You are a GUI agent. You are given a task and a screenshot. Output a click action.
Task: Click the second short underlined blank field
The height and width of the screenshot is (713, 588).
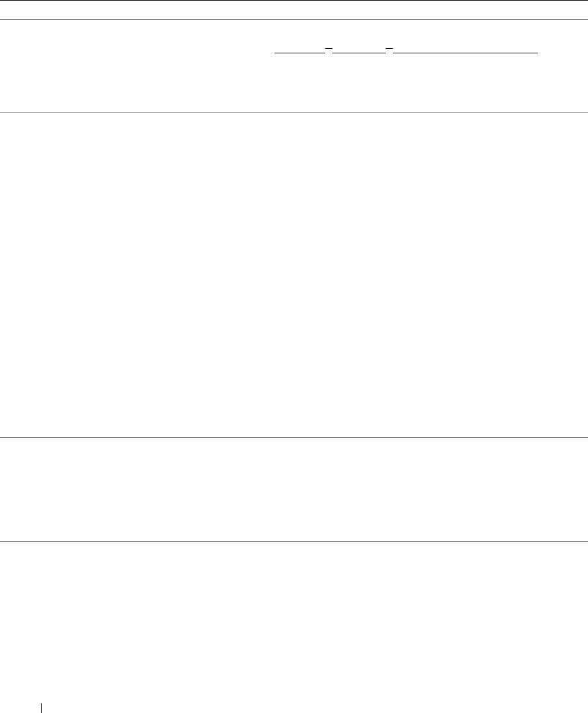tap(359, 51)
